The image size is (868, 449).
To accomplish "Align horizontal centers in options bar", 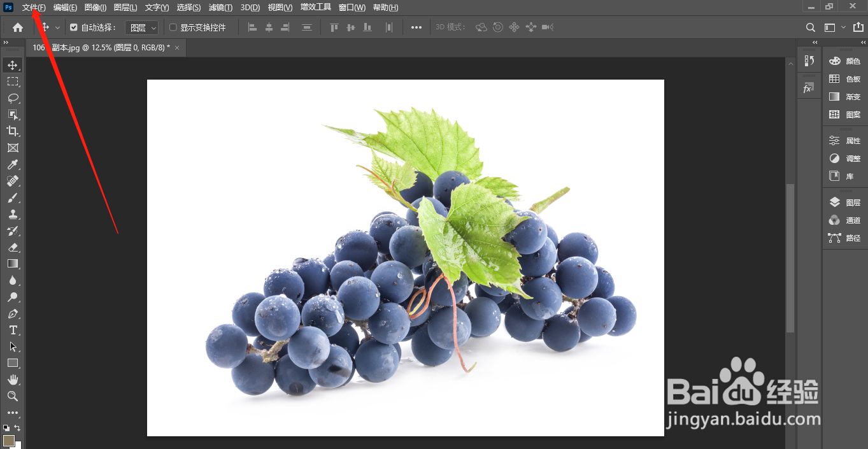I will click(x=269, y=27).
